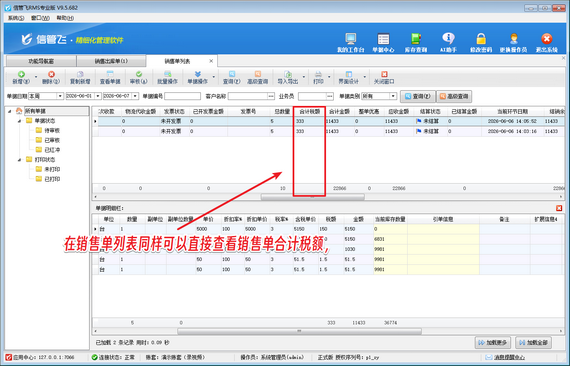Open dropdown arrow next to 单据操作
This screenshot has height=366, width=570.
[213, 77]
